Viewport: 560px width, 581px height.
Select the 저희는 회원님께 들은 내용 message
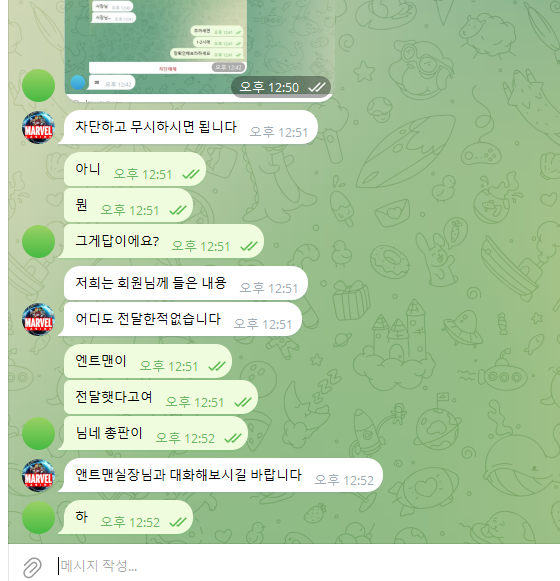tap(186, 283)
